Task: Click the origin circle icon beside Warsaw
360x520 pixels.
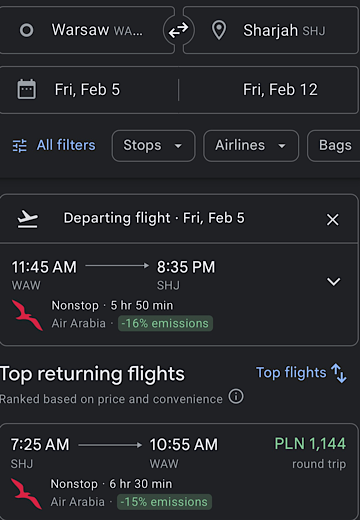Action: tap(26, 30)
